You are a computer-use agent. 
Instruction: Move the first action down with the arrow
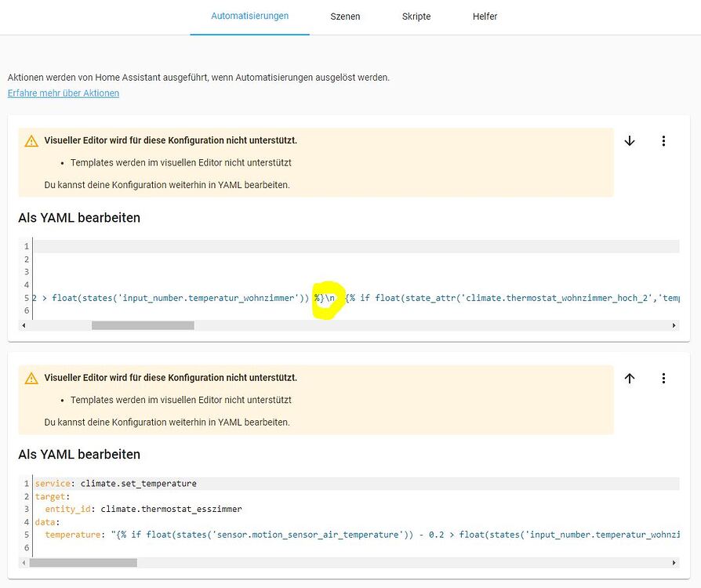tap(630, 141)
